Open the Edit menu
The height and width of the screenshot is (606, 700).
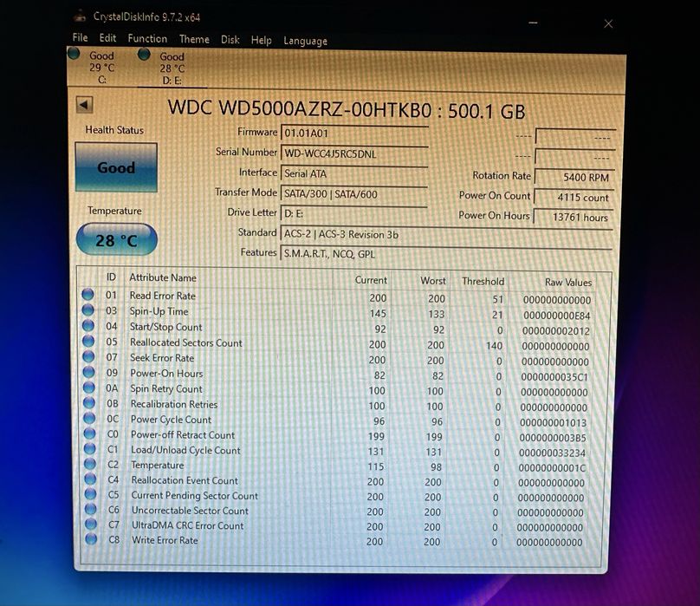[x=107, y=38]
